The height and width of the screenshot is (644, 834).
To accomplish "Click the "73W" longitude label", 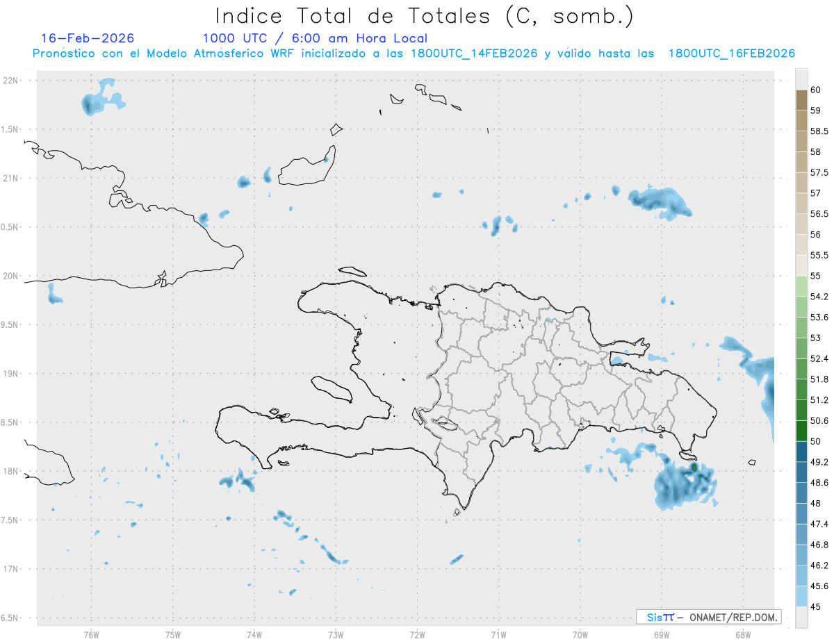I will [x=336, y=634].
